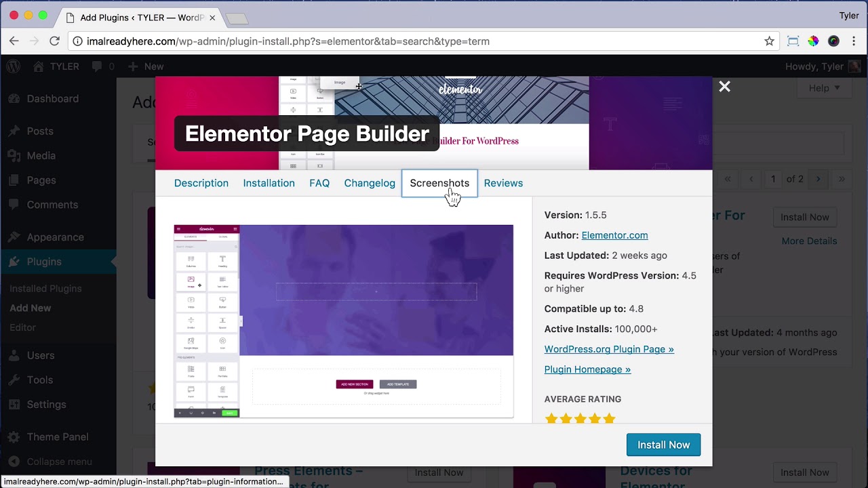This screenshot has height=488, width=868.
Task: Open Theme Panel in sidebar
Action: point(58,436)
